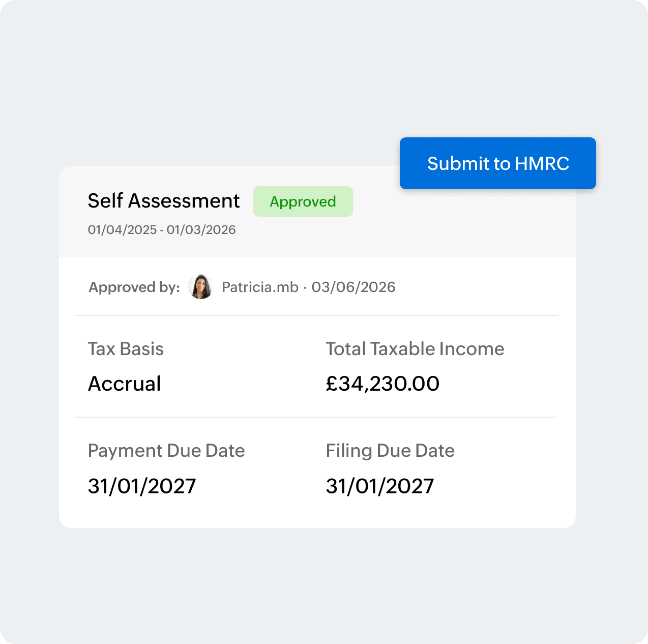Click the Patricia.mb approver name
The height and width of the screenshot is (644, 648).
[x=260, y=287]
